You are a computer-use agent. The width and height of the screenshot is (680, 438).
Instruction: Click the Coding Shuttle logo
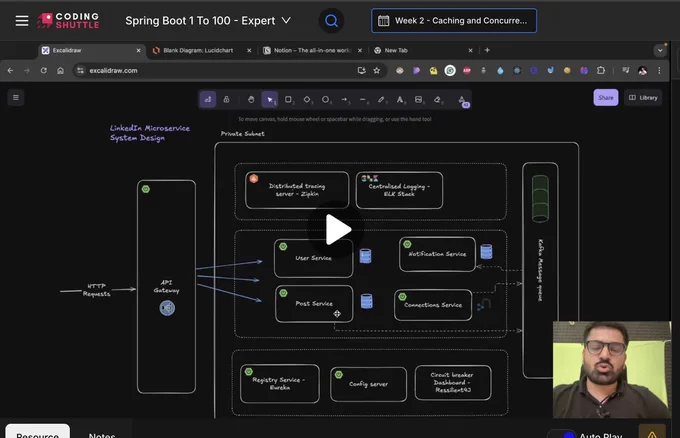(x=68, y=20)
